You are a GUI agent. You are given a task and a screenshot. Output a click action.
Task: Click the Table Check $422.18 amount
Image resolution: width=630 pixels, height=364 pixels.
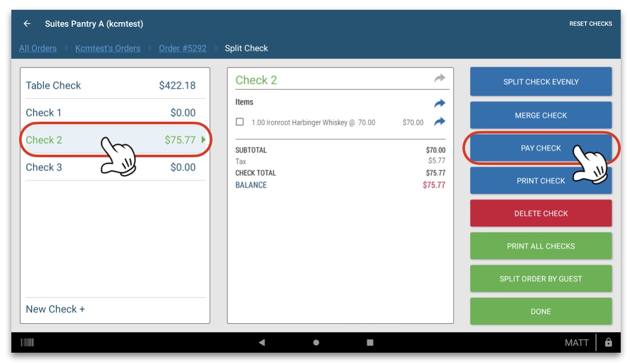[x=177, y=86]
